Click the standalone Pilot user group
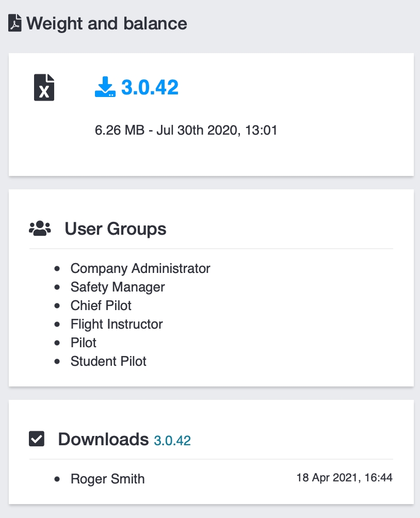420x518 pixels. pos(84,343)
